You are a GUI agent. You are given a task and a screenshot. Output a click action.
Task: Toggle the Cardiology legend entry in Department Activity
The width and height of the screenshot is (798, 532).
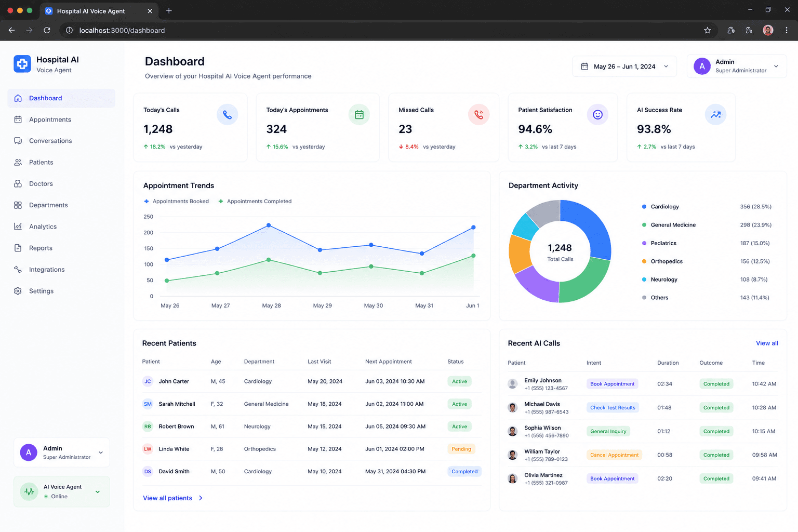(660, 207)
